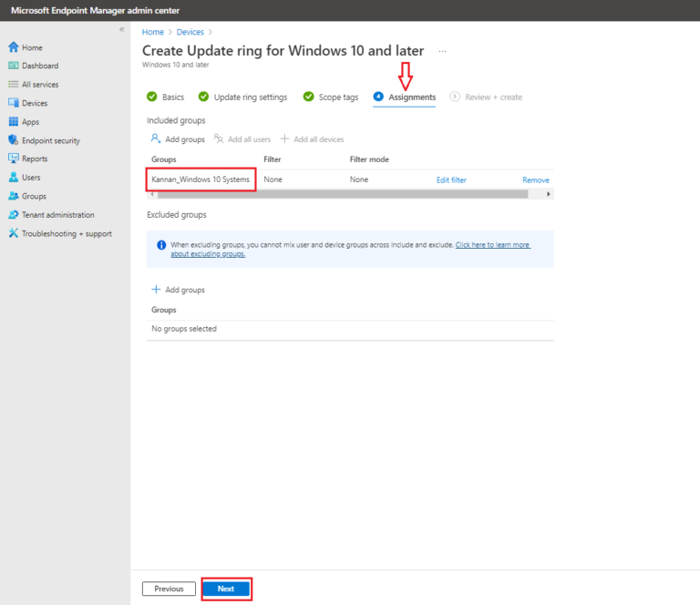Open the ellipsis menu beside page title
This screenshot has height=605, width=700.
443,51
